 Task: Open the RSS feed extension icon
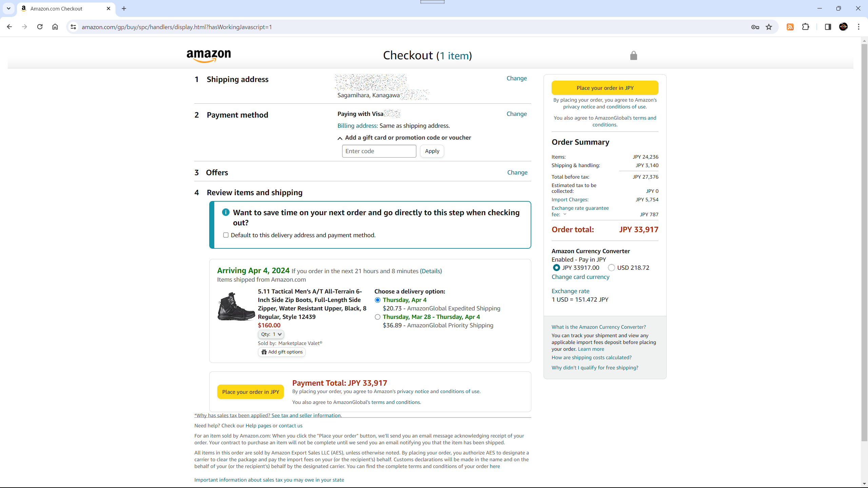point(790,27)
